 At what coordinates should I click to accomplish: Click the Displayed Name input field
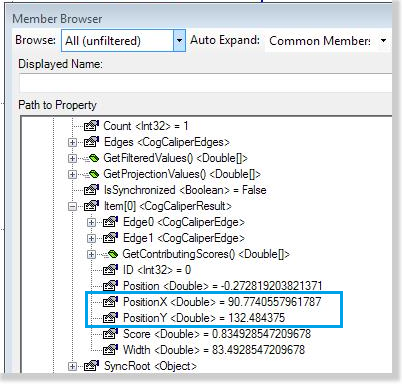pos(205,82)
